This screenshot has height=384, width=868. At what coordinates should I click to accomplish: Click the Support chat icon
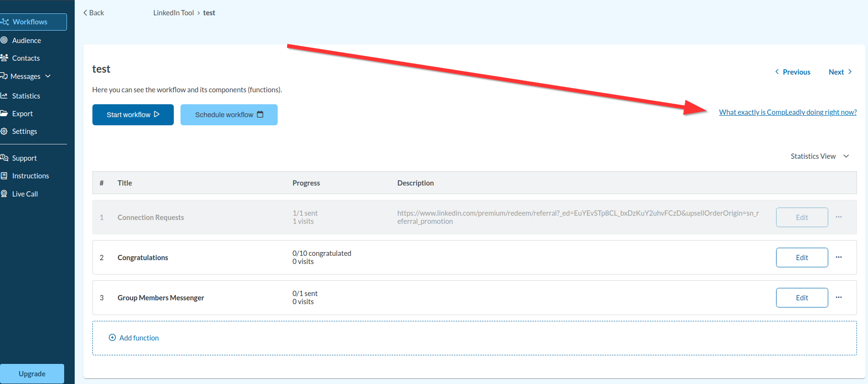click(4, 158)
